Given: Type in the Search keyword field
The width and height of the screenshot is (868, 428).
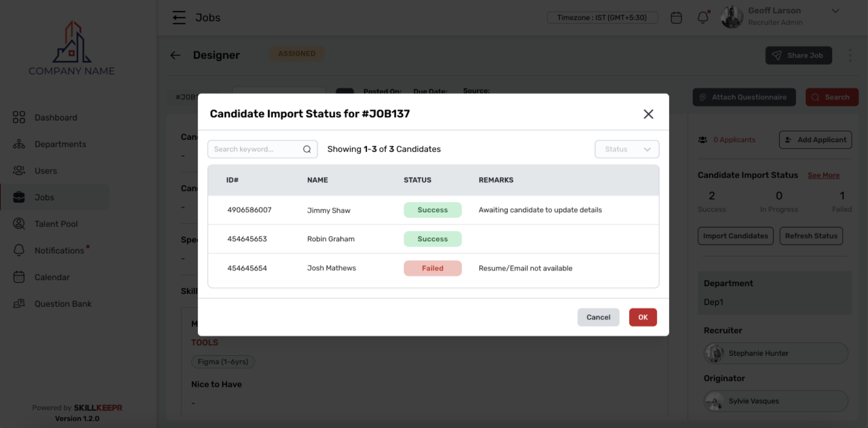Looking at the screenshot, I should pos(256,149).
